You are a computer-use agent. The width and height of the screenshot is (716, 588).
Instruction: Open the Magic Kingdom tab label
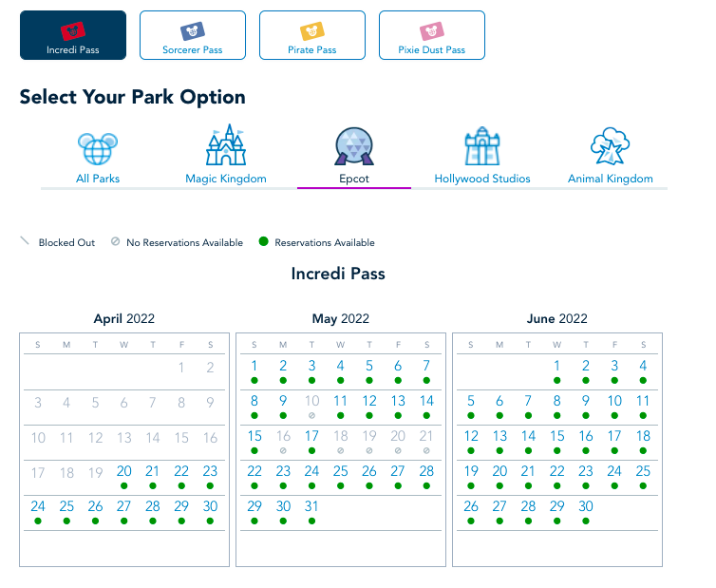pyautogui.click(x=226, y=179)
